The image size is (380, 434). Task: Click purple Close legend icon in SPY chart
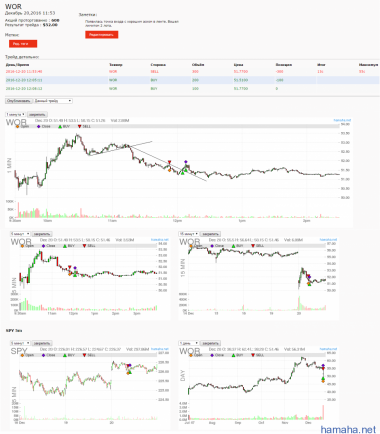43,355
